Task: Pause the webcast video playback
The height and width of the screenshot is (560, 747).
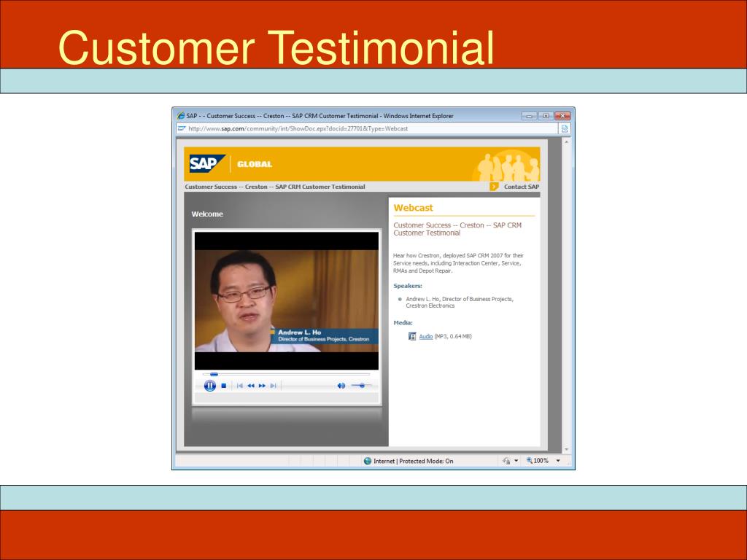Action: pos(209,386)
